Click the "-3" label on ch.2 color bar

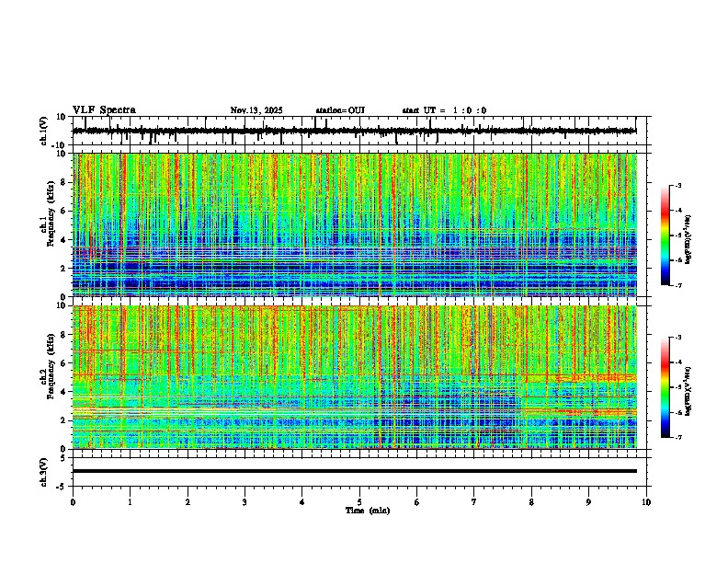677,338
